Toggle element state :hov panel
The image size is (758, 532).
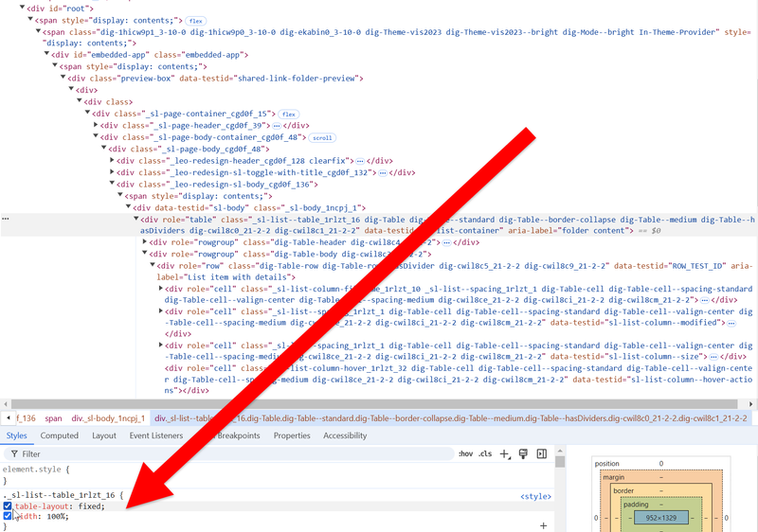click(465, 454)
